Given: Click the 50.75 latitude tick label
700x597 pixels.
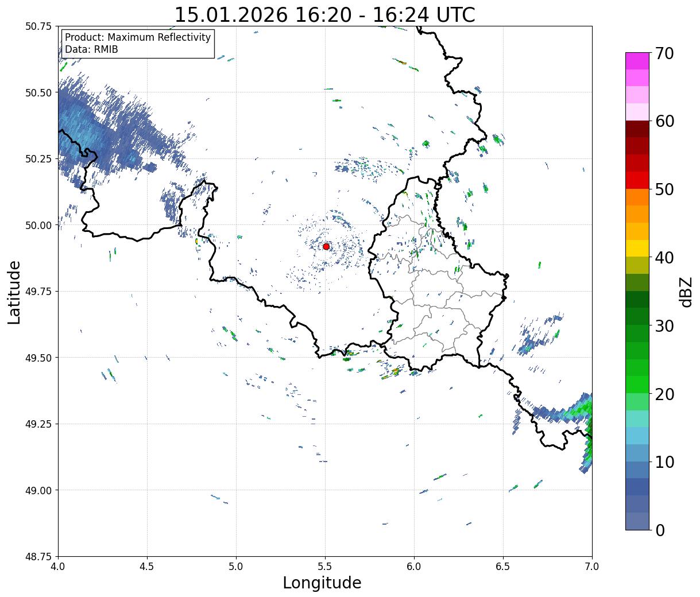Looking at the screenshot, I should coord(38,26).
